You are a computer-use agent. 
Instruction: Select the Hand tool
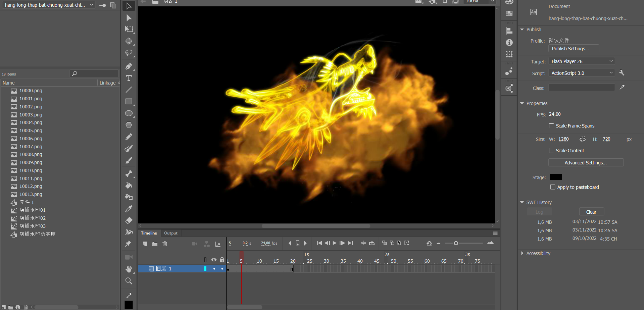(x=129, y=269)
